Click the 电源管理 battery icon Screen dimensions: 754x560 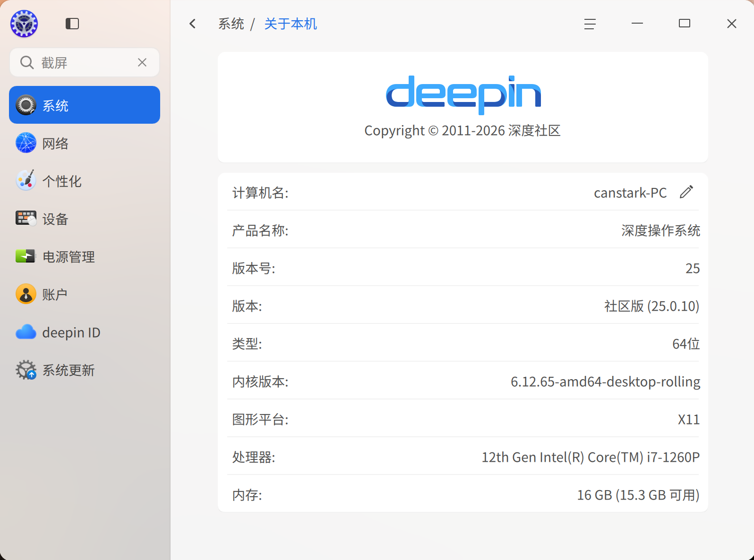point(26,256)
